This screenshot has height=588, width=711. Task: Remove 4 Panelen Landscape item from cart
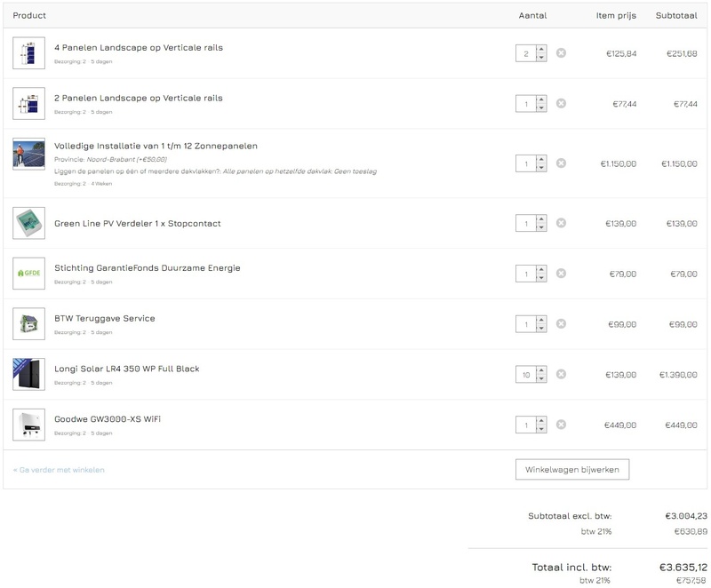pyautogui.click(x=561, y=53)
